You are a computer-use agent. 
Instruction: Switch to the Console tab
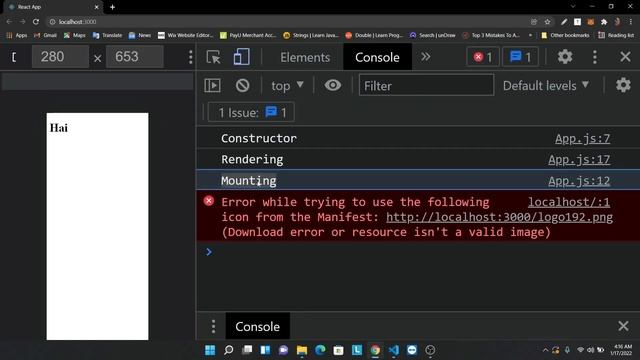click(x=377, y=57)
